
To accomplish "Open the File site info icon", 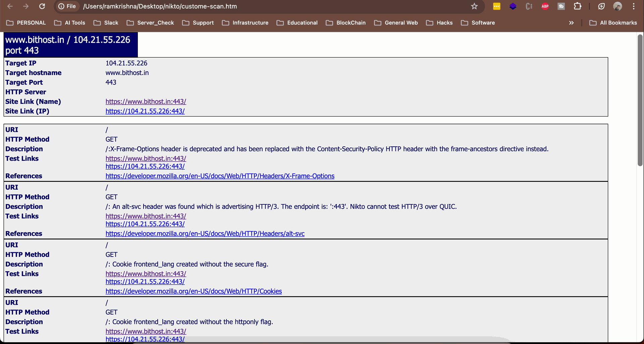I will (67, 6).
